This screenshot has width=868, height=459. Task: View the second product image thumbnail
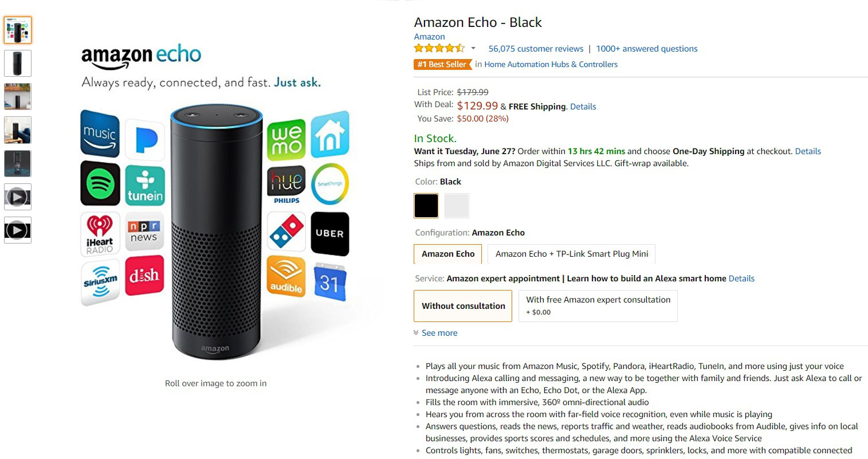(x=18, y=63)
